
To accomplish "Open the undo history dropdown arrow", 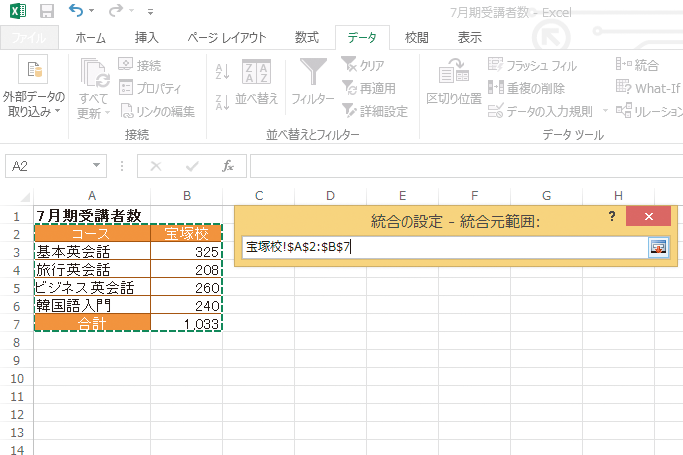I will (92, 11).
